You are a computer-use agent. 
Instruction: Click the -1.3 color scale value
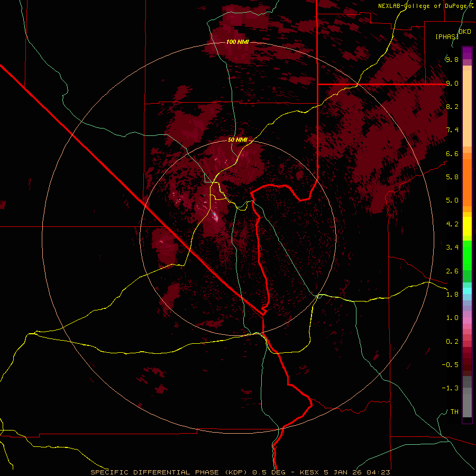point(450,388)
